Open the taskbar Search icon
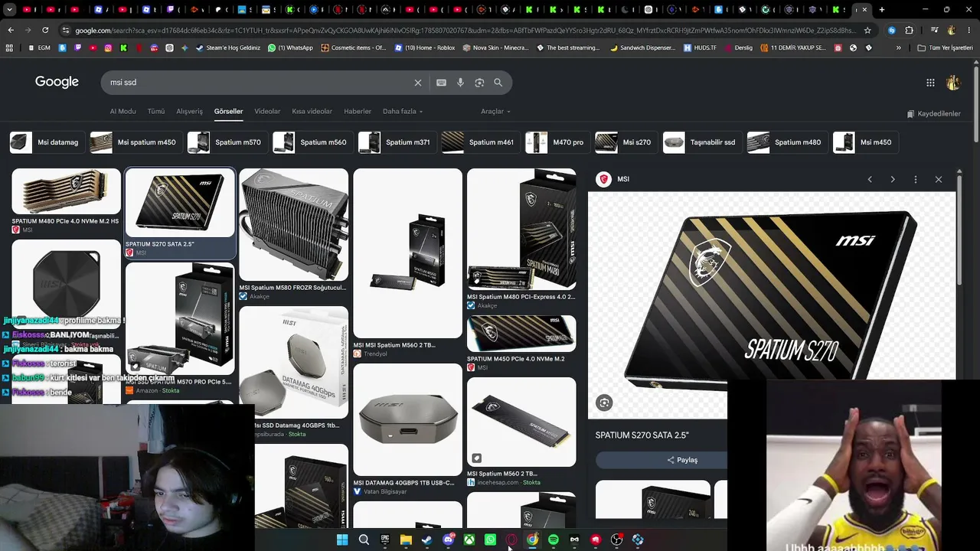The width and height of the screenshot is (980, 551). (x=364, y=540)
